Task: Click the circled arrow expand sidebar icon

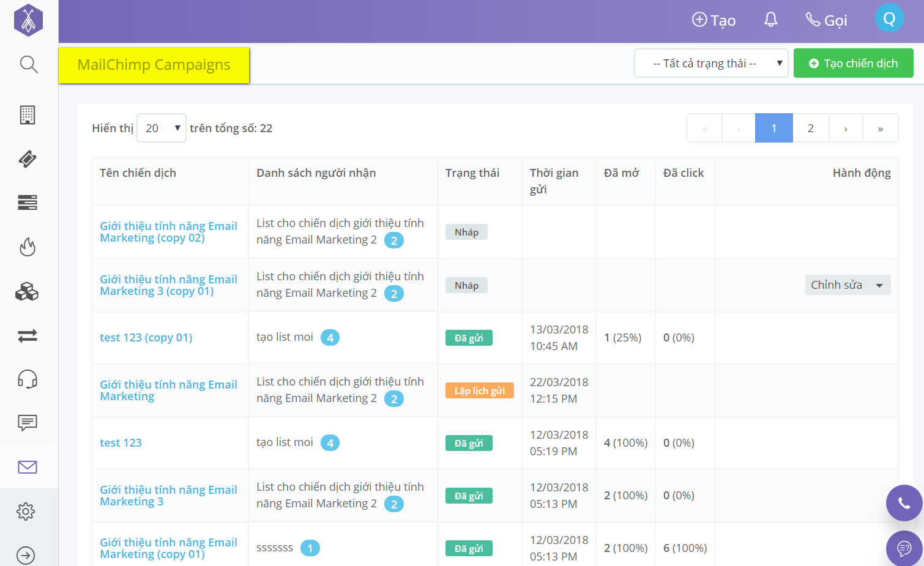Action: [x=26, y=555]
